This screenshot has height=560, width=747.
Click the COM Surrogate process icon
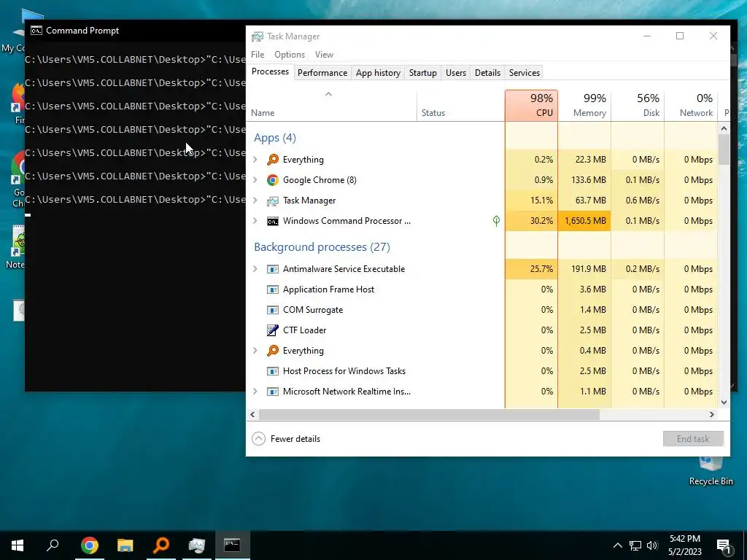coord(273,310)
